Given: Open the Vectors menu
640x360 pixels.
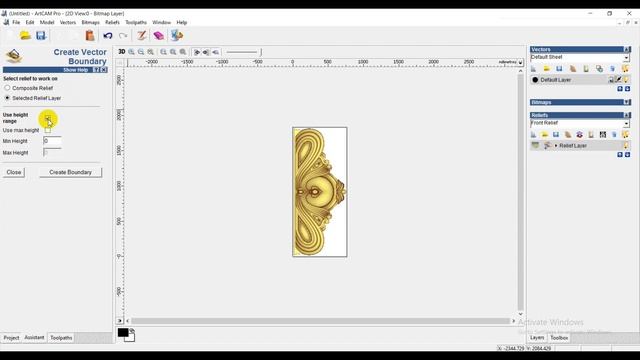Looking at the screenshot, I should pos(68,22).
